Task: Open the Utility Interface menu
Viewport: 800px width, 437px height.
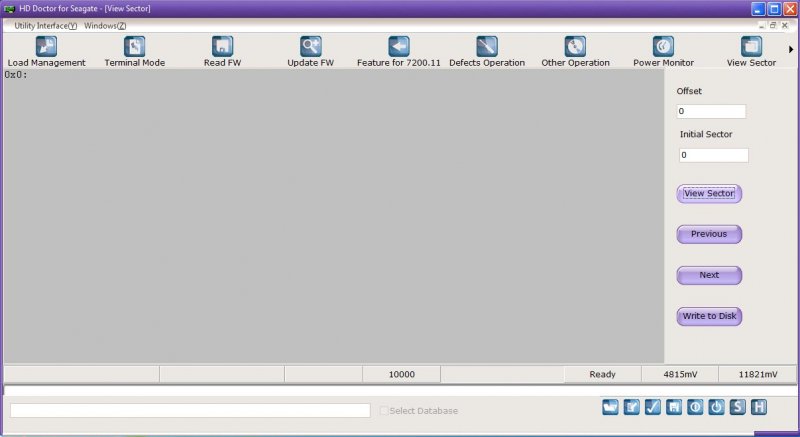Action: click(45, 25)
